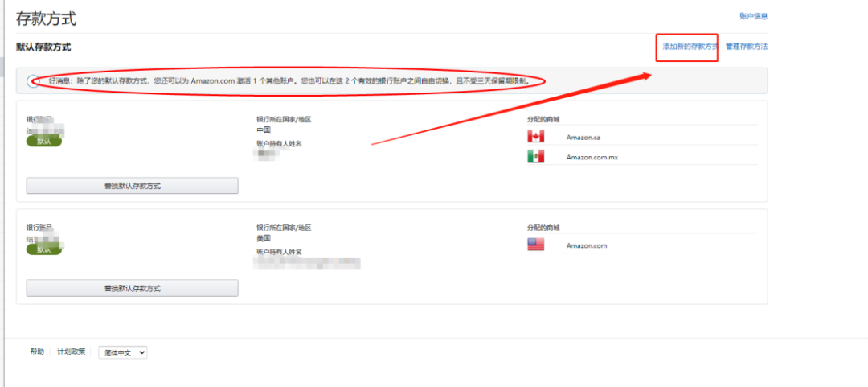Click 分配的商城 label in the US account card
This screenshot has width=868, height=387.
(x=543, y=228)
